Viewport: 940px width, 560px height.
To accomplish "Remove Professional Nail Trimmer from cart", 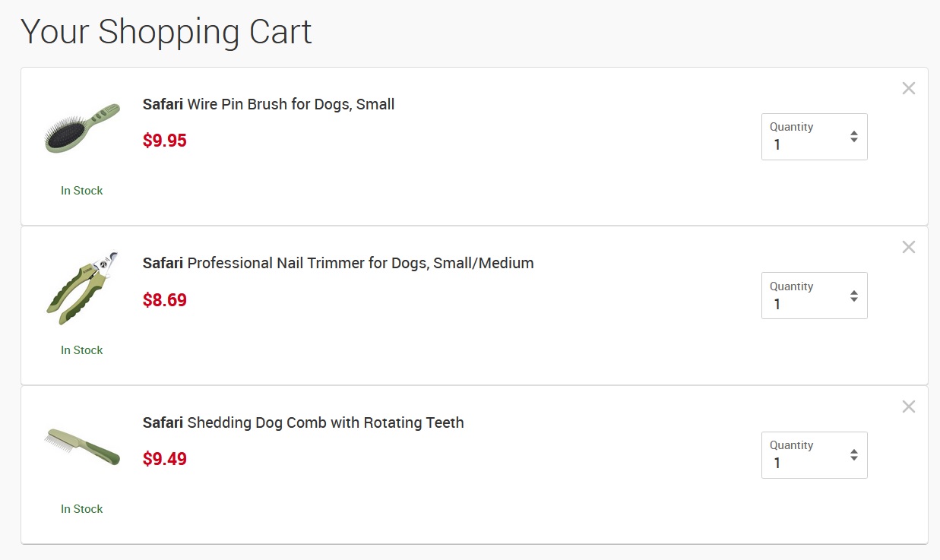I will point(908,247).
